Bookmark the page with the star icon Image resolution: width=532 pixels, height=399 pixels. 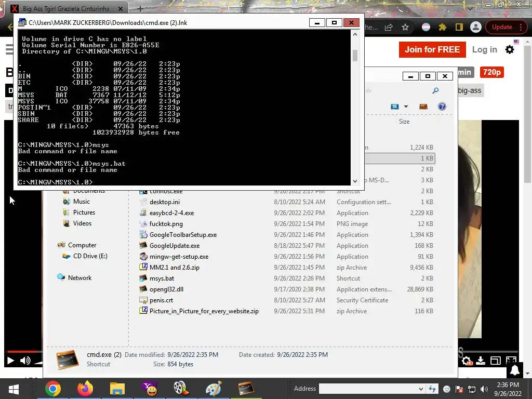405,27
